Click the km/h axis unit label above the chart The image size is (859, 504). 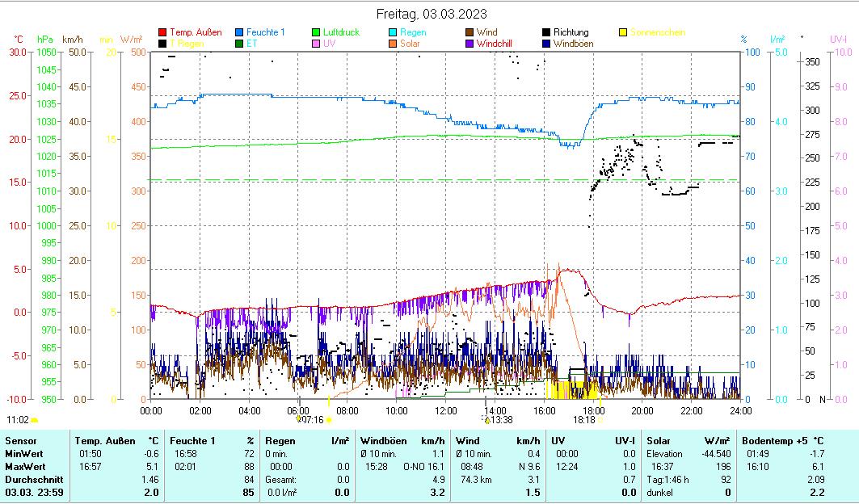click(72, 40)
